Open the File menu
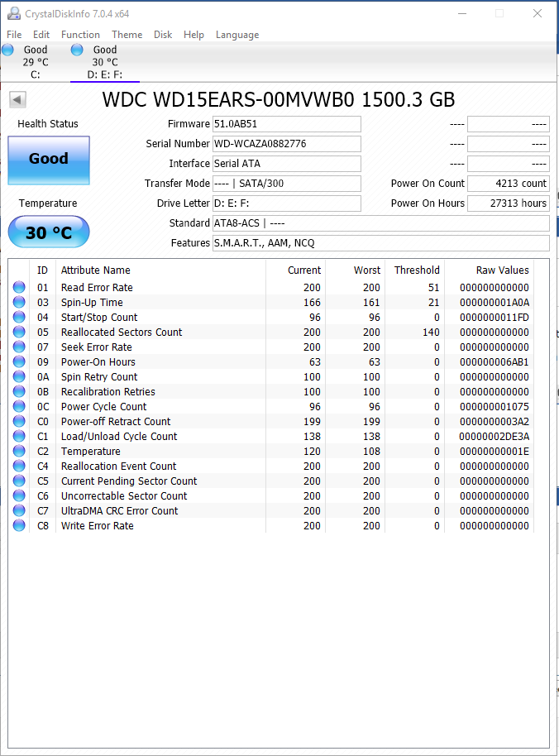This screenshot has height=756, width=559. [14, 35]
